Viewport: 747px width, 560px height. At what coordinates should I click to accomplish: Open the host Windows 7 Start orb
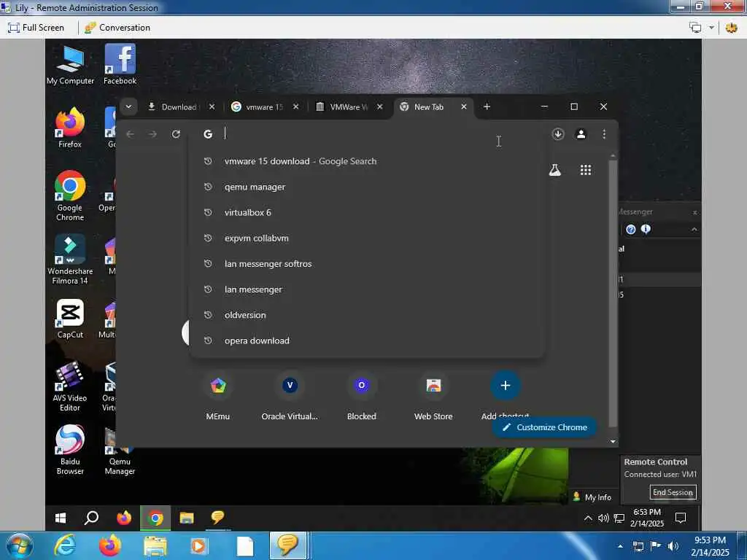click(20, 546)
